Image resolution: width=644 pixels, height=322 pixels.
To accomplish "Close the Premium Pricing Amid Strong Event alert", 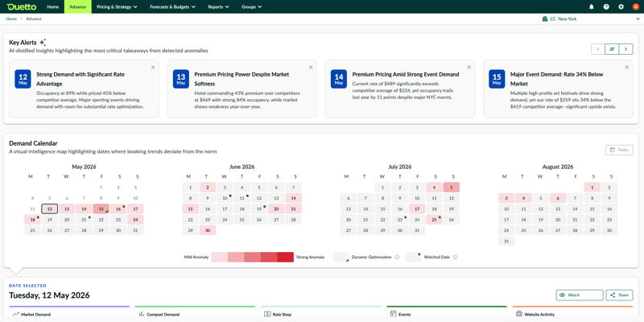I will (x=469, y=68).
